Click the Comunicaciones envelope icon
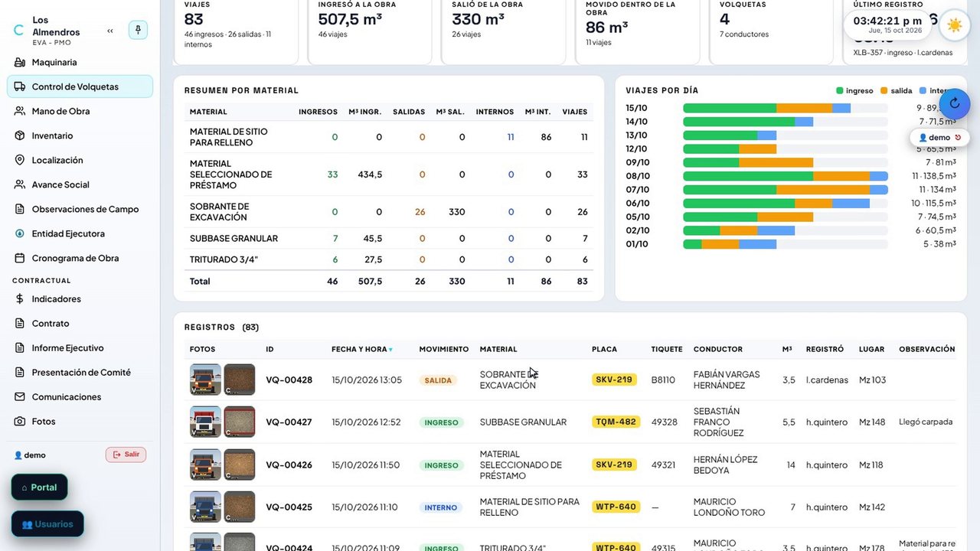 tap(20, 397)
